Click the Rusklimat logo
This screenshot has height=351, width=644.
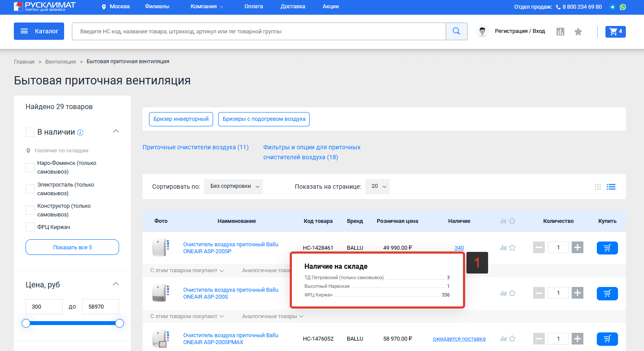45,6
